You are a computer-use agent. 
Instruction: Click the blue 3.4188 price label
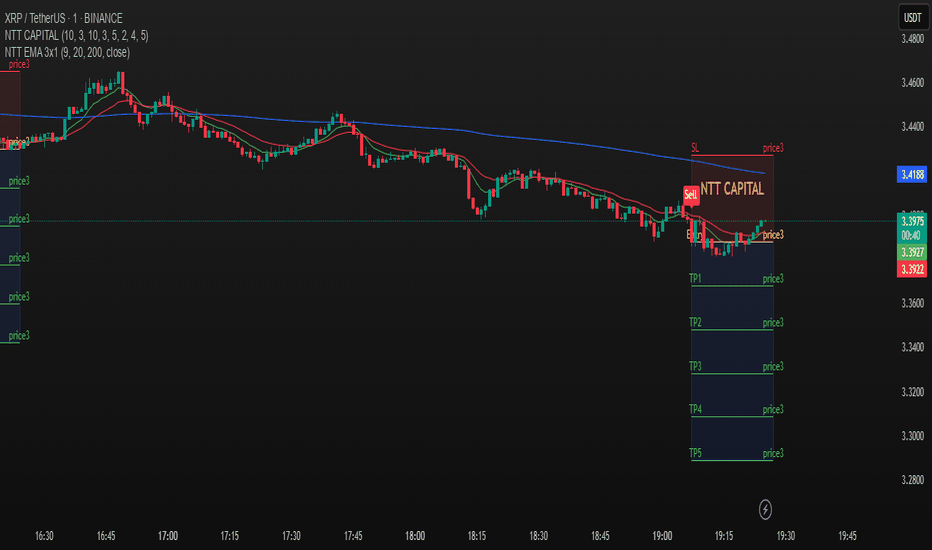pyautogui.click(x=912, y=175)
